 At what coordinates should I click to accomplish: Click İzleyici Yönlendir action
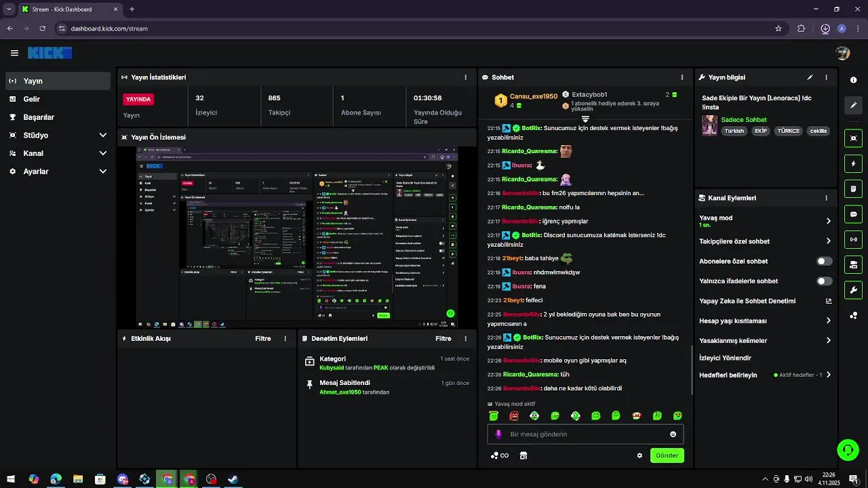click(x=725, y=358)
